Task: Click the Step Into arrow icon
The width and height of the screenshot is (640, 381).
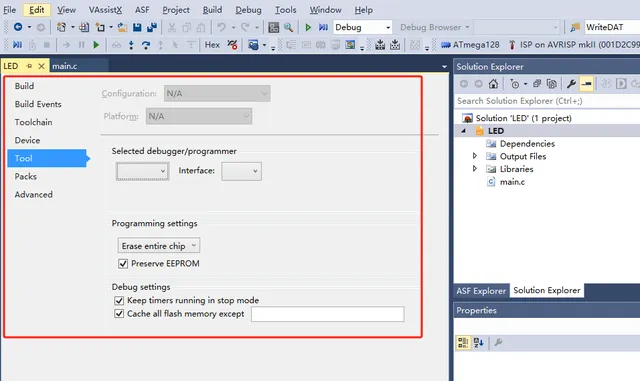Action: coord(131,45)
